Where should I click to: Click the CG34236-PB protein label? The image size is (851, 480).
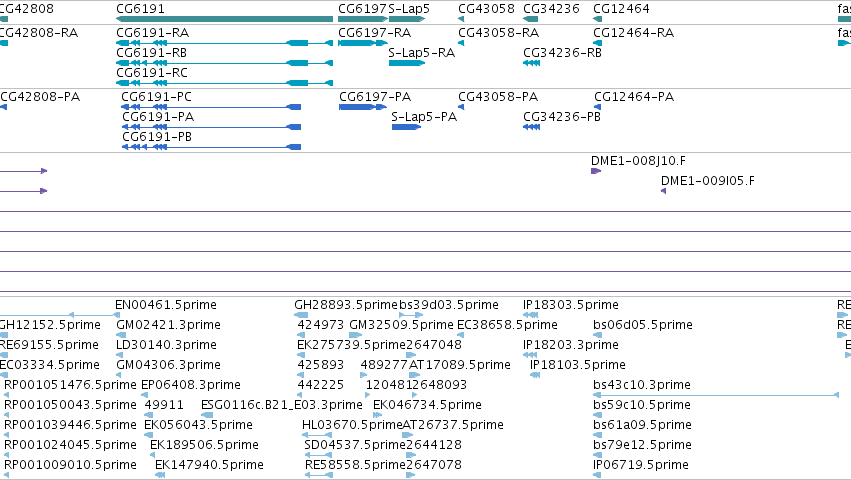point(562,117)
